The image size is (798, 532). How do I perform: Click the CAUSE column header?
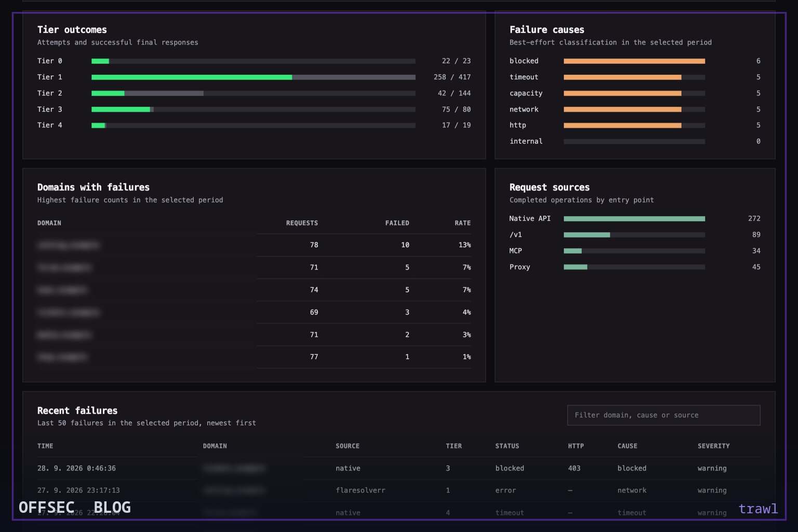(x=627, y=446)
